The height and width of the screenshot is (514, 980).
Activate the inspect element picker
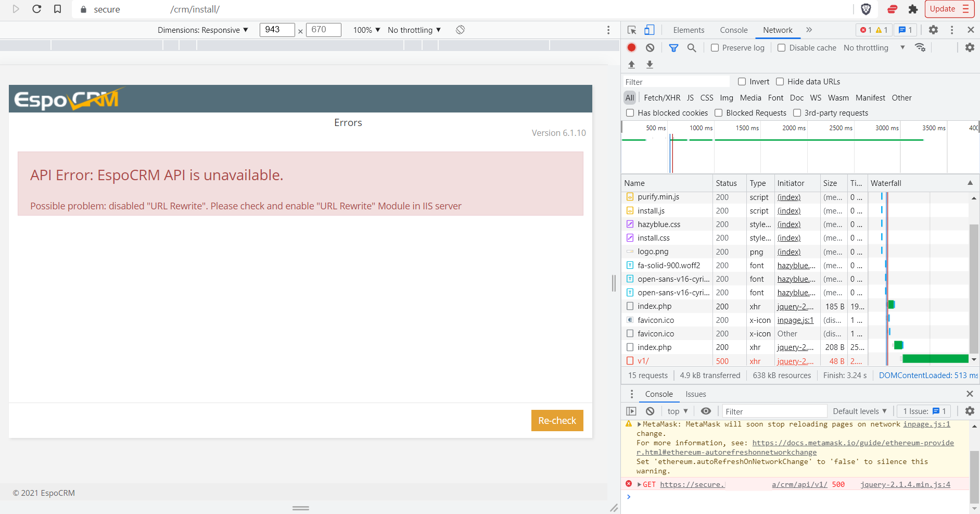(x=632, y=30)
